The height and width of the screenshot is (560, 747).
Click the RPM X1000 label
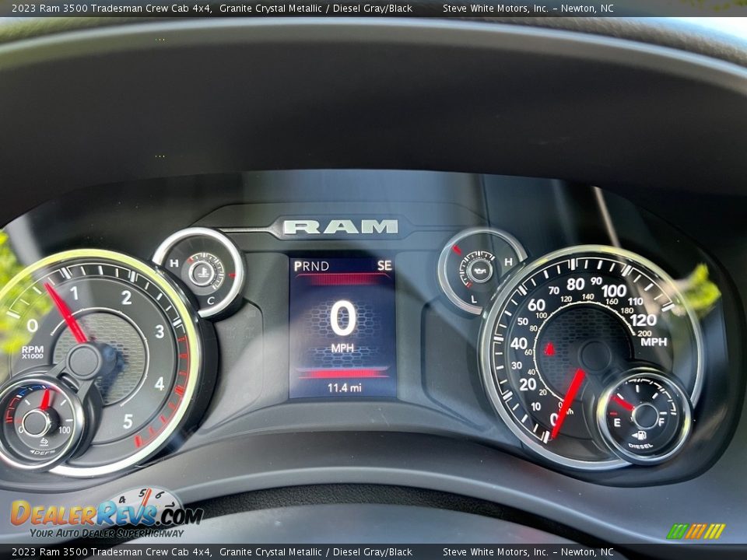[x=33, y=352]
